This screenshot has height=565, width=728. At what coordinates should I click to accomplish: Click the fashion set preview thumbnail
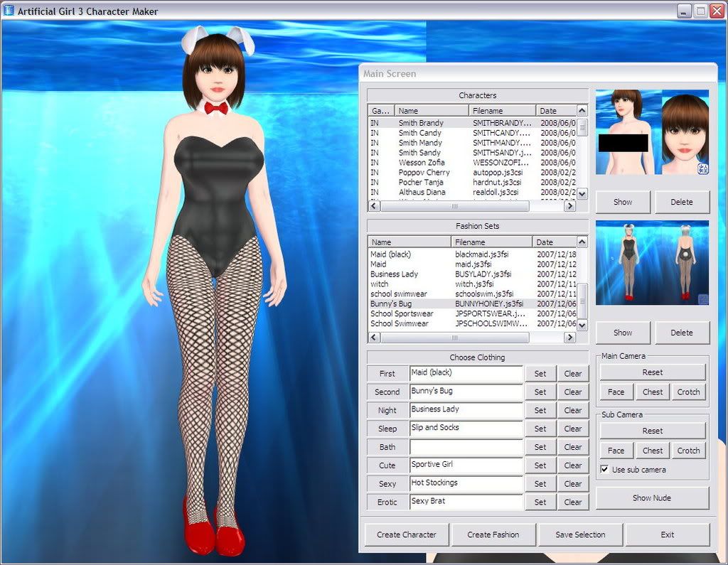click(x=652, y=263)
